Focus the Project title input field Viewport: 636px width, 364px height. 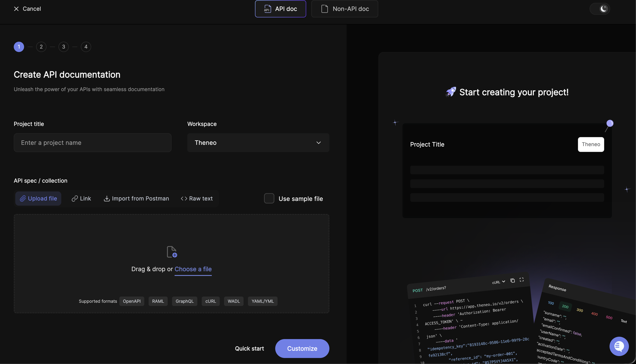coord(92,142)
